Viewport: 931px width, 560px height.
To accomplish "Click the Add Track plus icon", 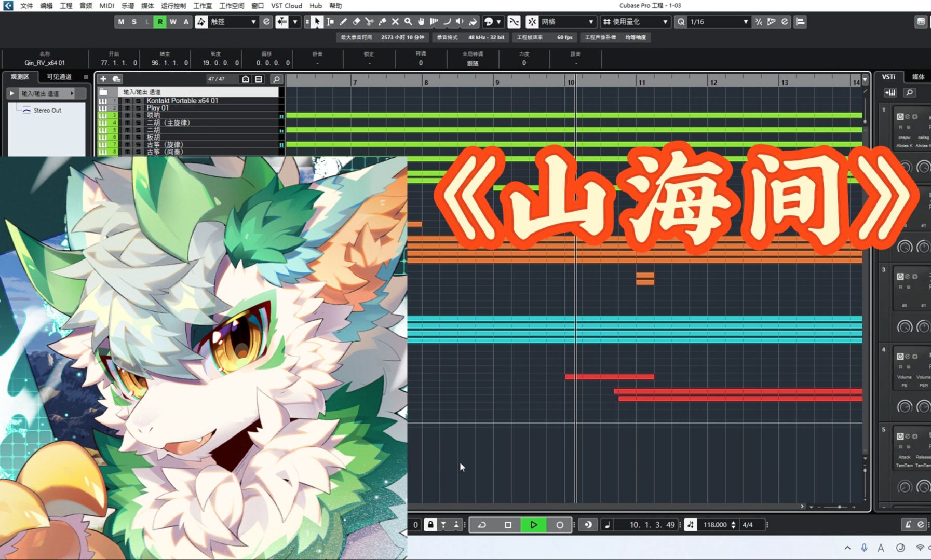I will (103, 79).
